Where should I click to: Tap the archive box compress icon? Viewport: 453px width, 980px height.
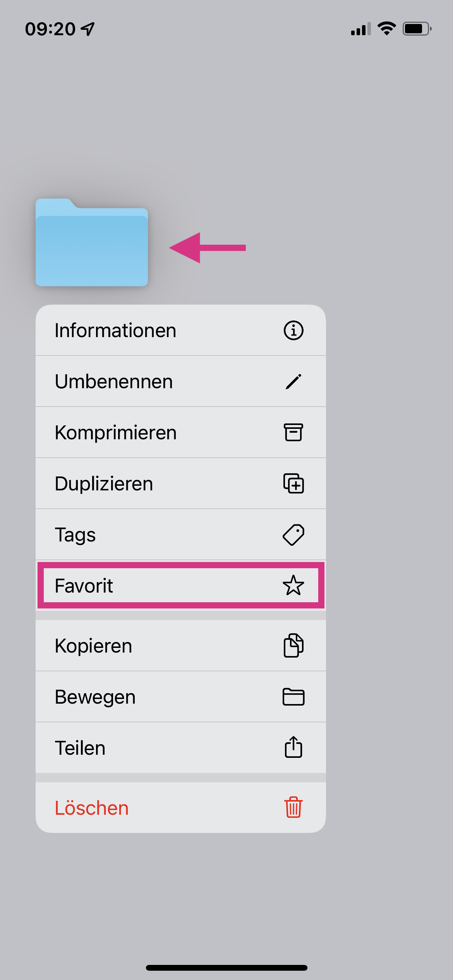point(293,432)
